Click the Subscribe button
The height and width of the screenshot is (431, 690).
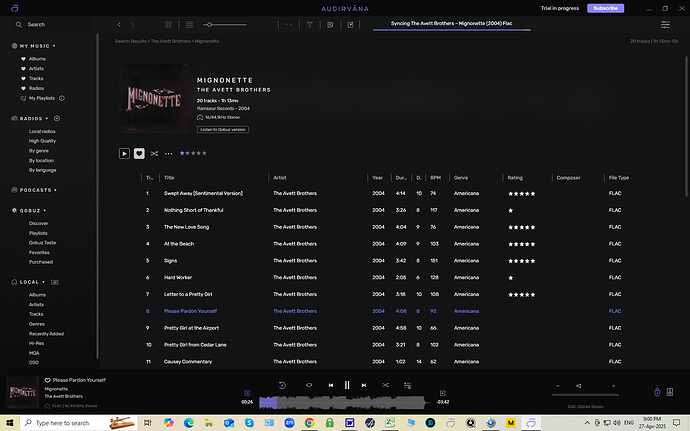[x=606, y=8]
